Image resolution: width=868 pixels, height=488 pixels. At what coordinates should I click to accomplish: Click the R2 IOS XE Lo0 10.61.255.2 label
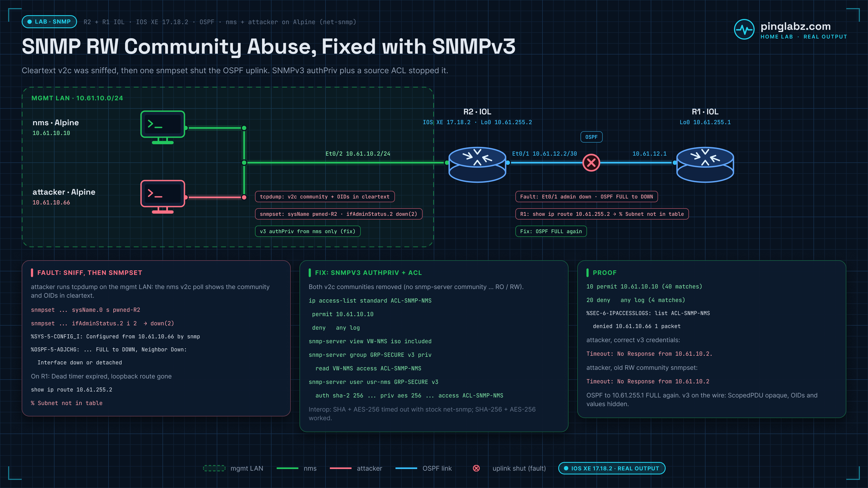coord(477,122)
